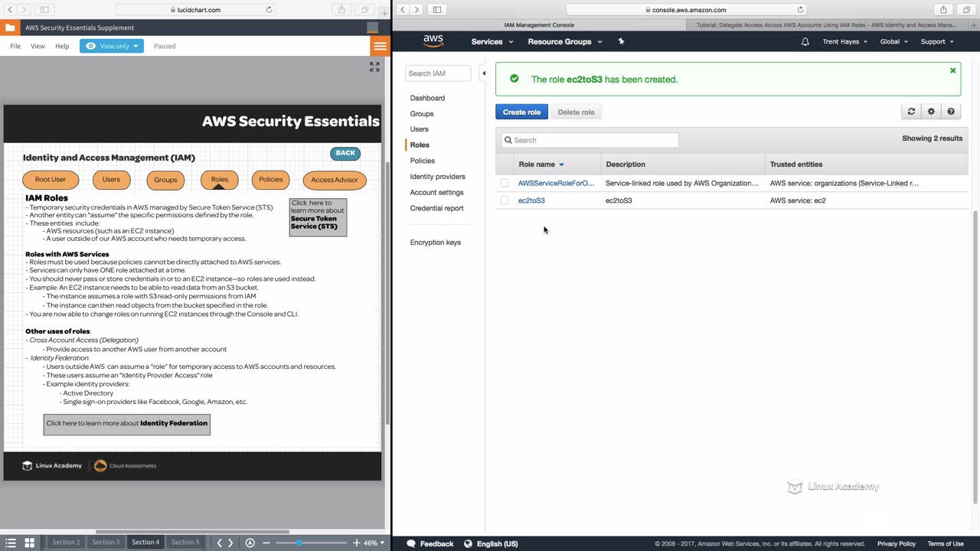The width and height of the screenshot is (980, 551).
Task: Expand the AWS Services menu
Action: point(491,41)
